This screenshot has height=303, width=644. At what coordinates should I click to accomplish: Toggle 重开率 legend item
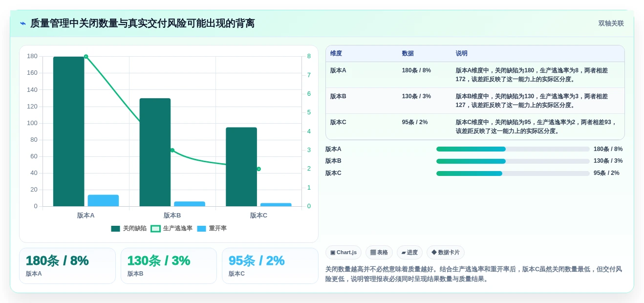point(212,228)
